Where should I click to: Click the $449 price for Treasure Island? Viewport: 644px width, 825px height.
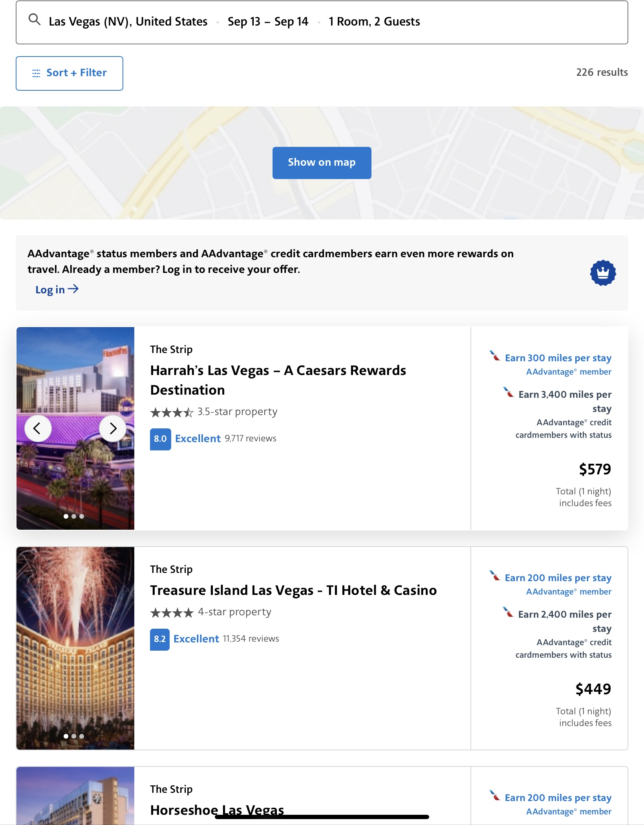593,689
